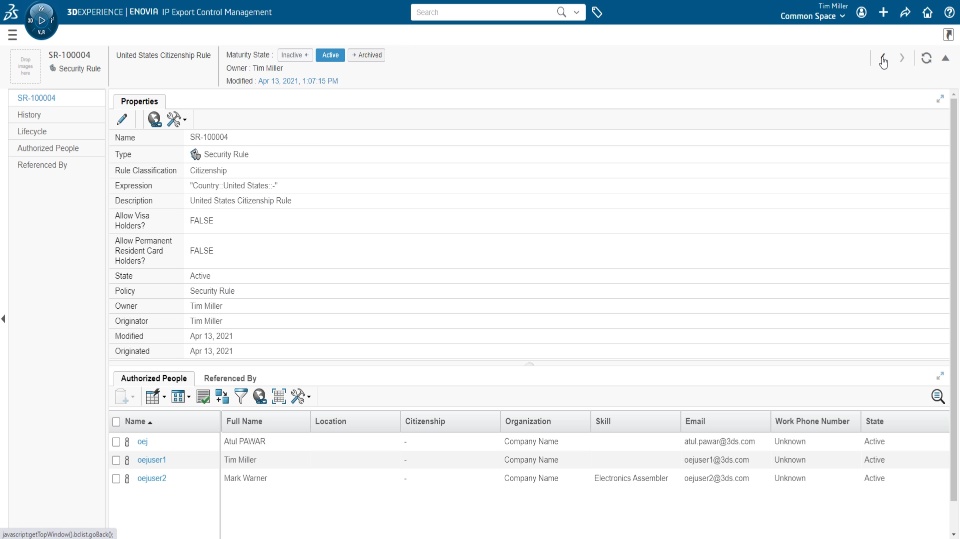Sort by Full Name column header
Image resolution: width=960 pixels, height=539 pixels.
point(244,421)
